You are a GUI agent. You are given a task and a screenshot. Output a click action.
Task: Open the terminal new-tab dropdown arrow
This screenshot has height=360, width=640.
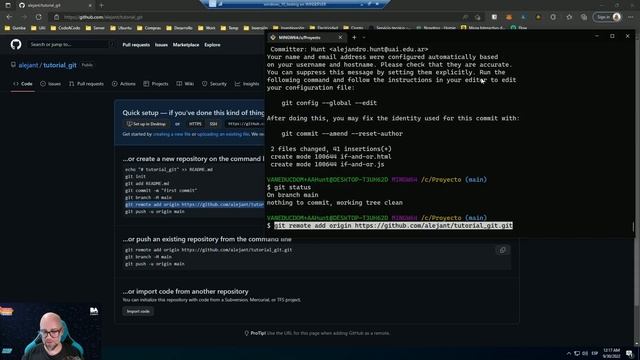click(364, 38)
